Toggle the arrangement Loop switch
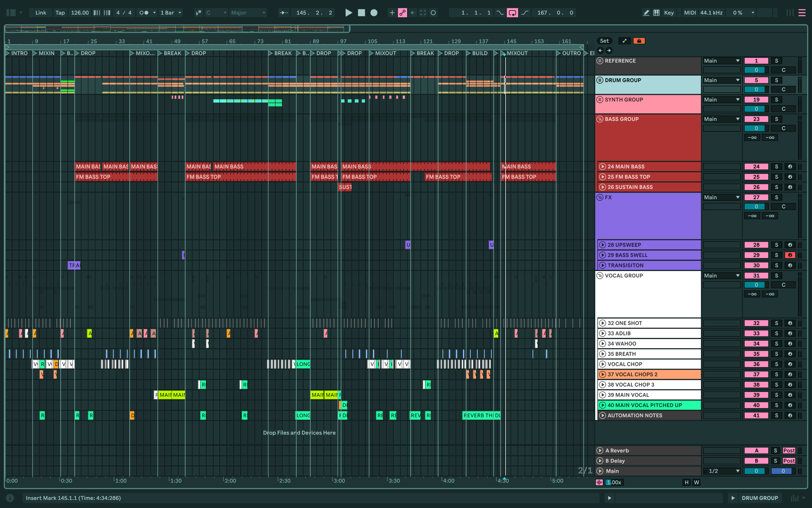Screen dimensions: 812x508 (512, 13)
